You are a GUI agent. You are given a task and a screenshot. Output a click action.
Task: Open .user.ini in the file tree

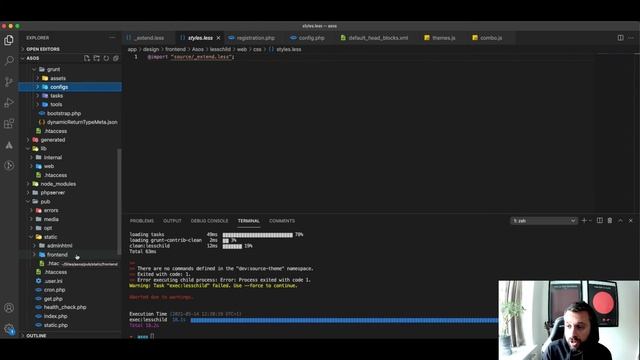[53, 281]
